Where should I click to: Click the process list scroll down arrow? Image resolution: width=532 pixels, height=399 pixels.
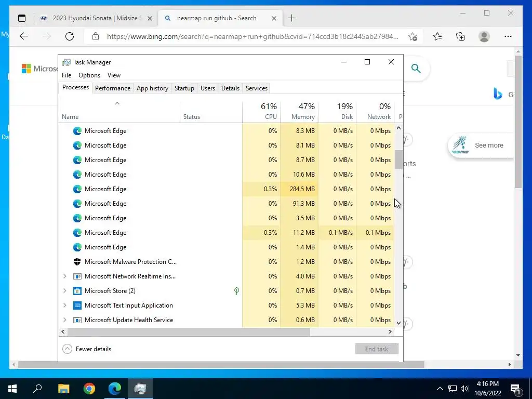[398, 323]
